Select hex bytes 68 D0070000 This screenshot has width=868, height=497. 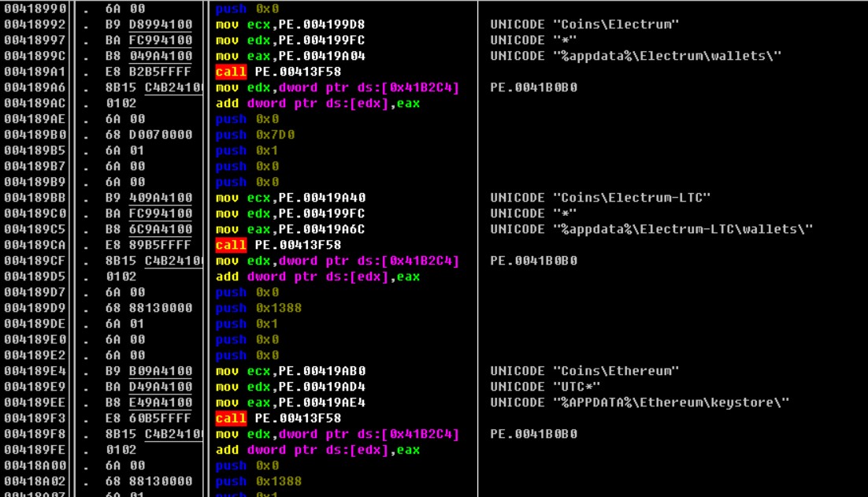[x=149, y=135]
